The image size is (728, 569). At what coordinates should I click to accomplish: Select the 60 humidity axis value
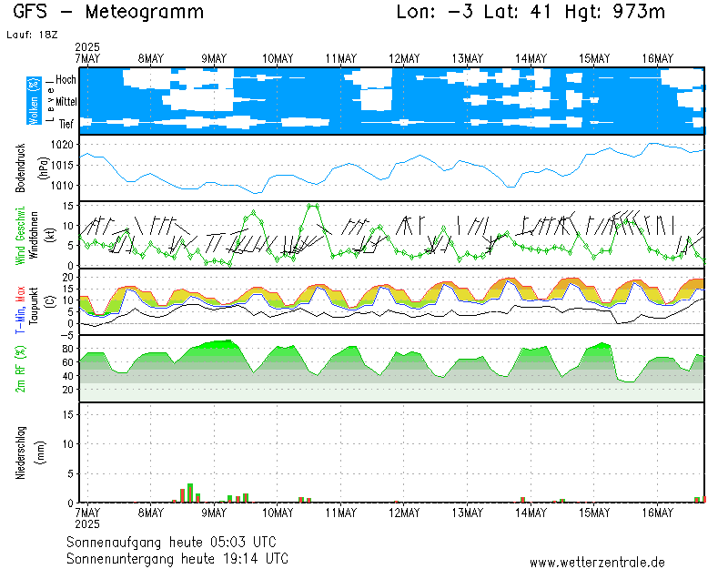click(68, 362)
